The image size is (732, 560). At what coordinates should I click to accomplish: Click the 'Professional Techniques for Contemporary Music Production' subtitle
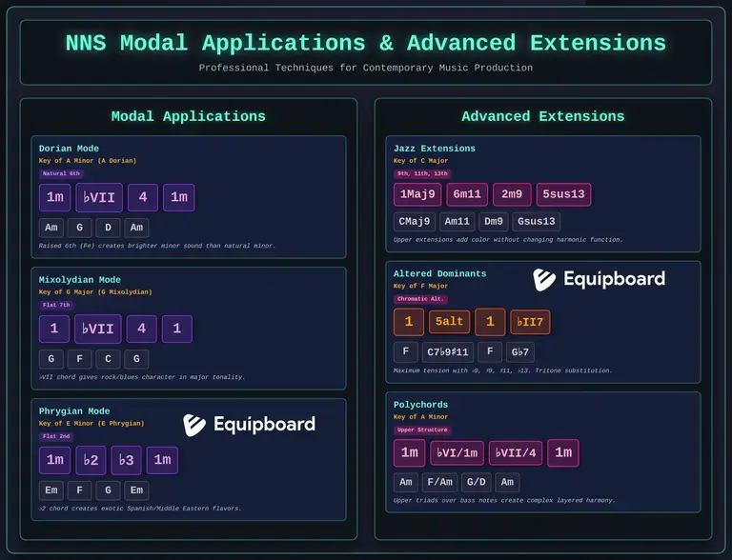click(366, 68)
